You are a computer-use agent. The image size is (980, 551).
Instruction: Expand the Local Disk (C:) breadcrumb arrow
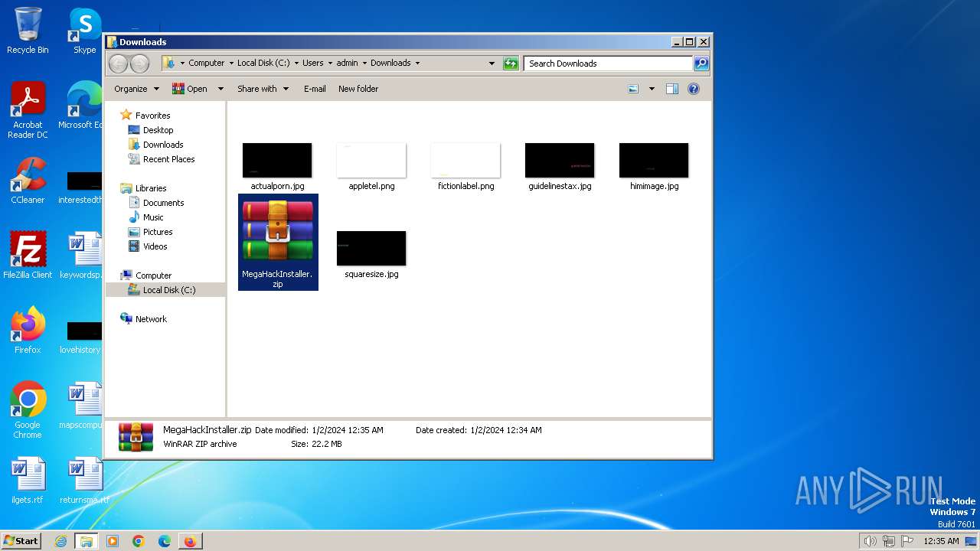coord(296,64)
